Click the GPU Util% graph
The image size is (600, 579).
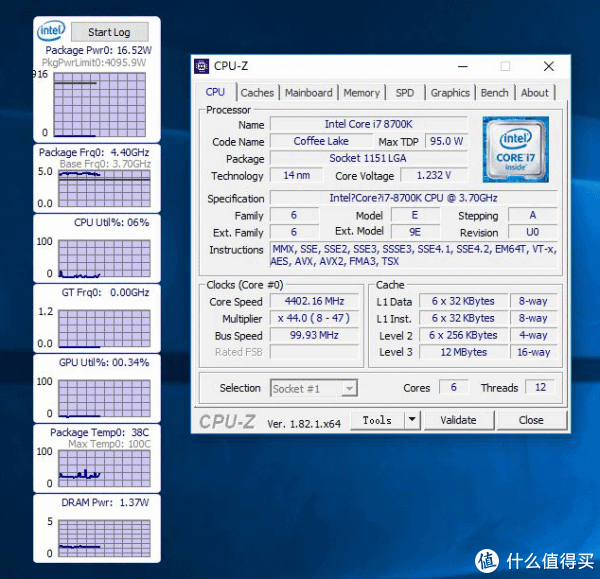coord(104,398)
